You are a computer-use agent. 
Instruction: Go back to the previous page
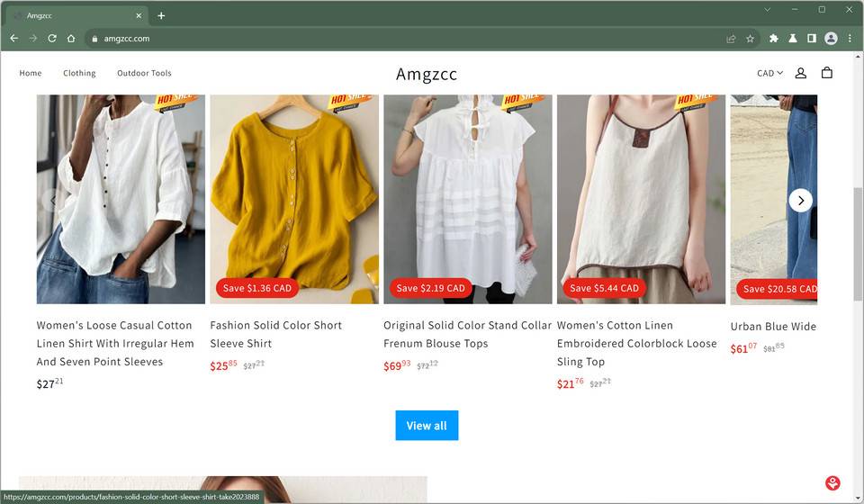click(14, 39)
